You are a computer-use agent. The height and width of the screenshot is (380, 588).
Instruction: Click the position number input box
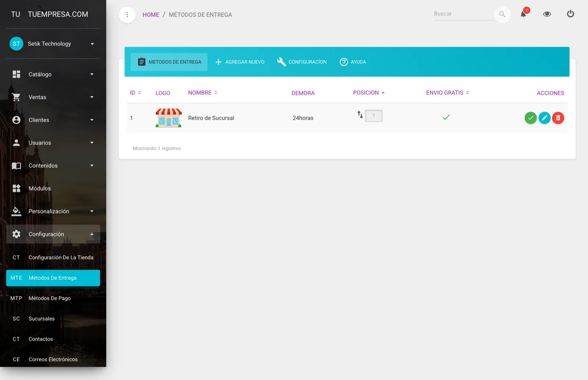point(374,116)
